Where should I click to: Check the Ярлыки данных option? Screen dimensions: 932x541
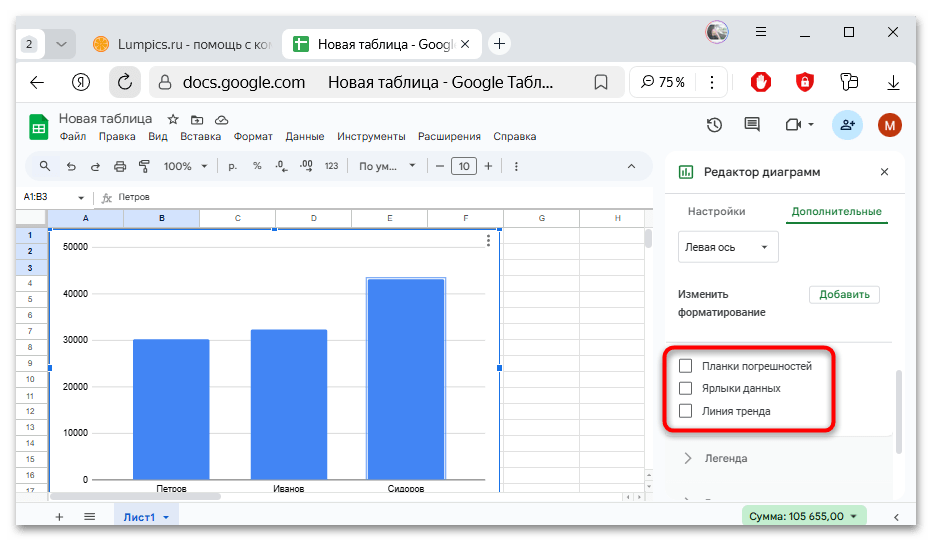(685, 388)
